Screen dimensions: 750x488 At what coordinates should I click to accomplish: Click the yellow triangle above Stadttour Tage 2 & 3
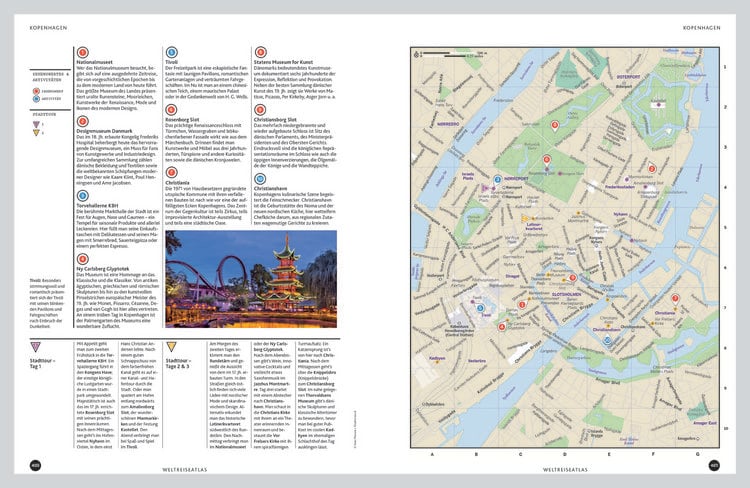171,347
